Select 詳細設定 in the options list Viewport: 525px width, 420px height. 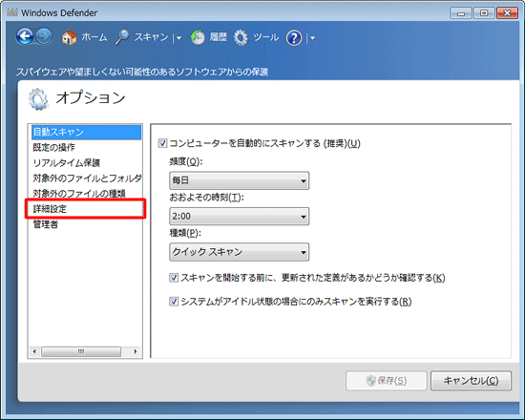[86, 209]
